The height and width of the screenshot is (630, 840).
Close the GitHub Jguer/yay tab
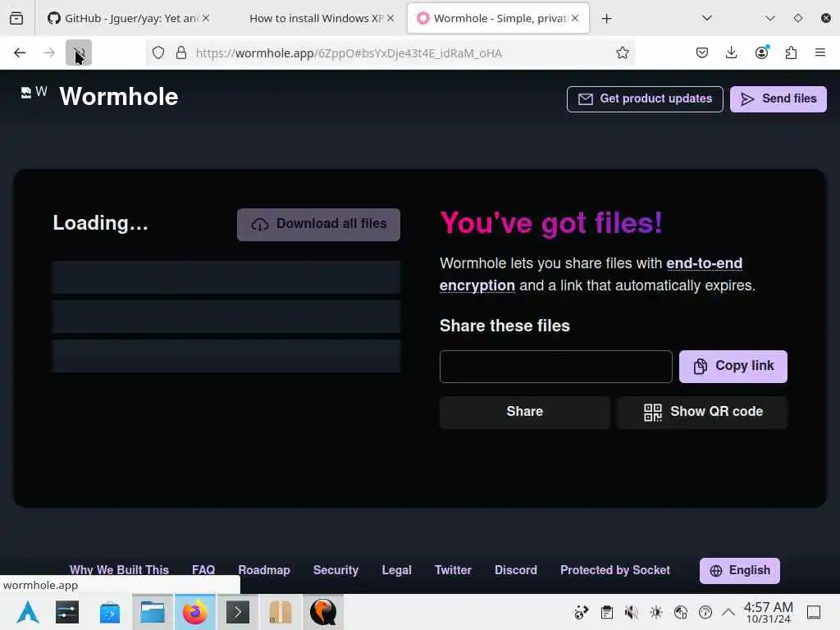point(206,18)
